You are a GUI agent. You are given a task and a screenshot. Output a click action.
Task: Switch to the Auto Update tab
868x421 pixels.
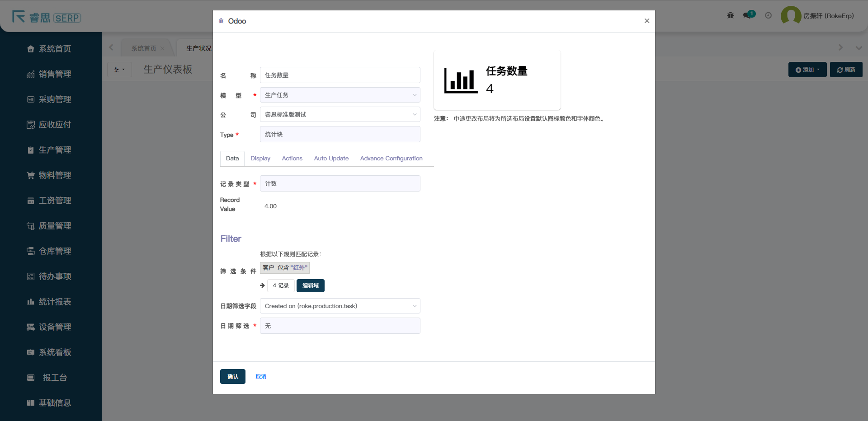coord(331,159)
